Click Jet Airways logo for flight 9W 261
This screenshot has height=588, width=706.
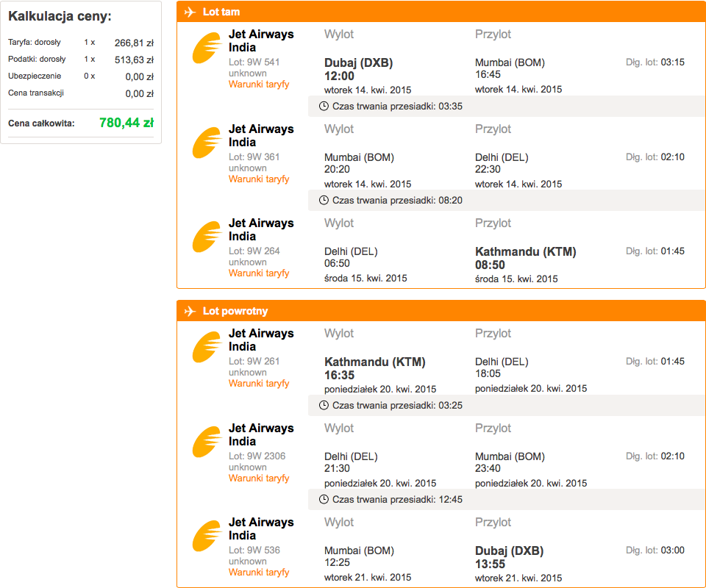click(207, 348)
